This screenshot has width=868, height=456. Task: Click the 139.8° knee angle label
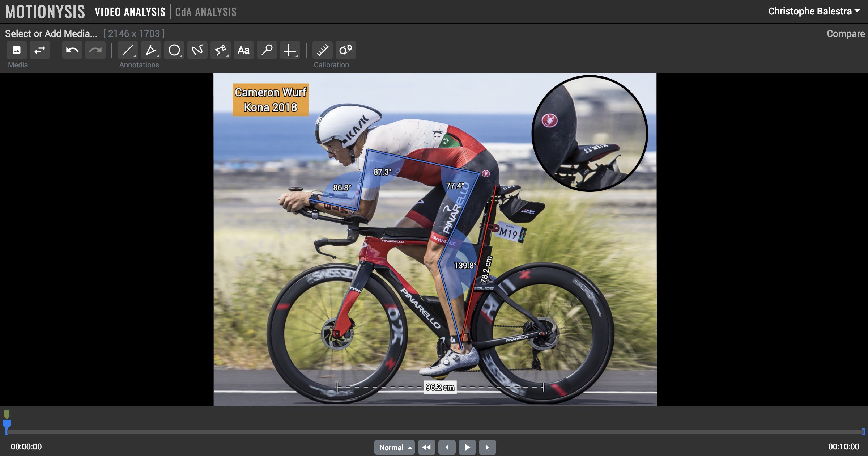point(465,266)
